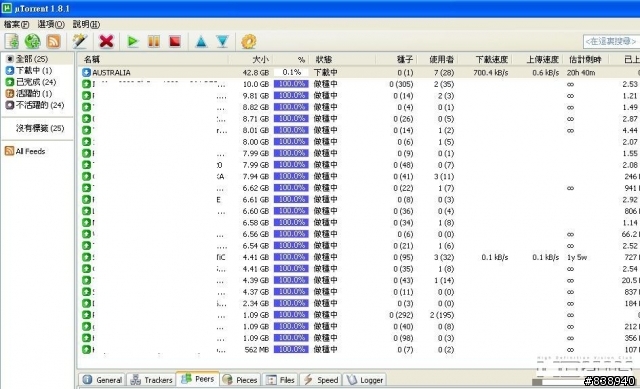Sort by the 使用者 column header
The image size is (640, 389).
pyautogui.click(x=437, y=60)
